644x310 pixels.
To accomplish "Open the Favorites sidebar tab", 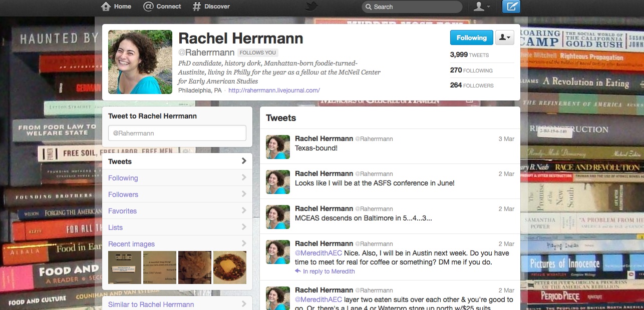I will [177, 211].
